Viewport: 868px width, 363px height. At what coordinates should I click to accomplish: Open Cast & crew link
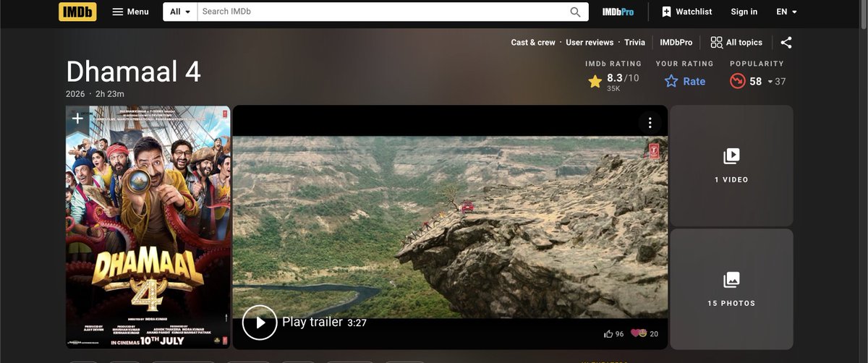[533, 43]
